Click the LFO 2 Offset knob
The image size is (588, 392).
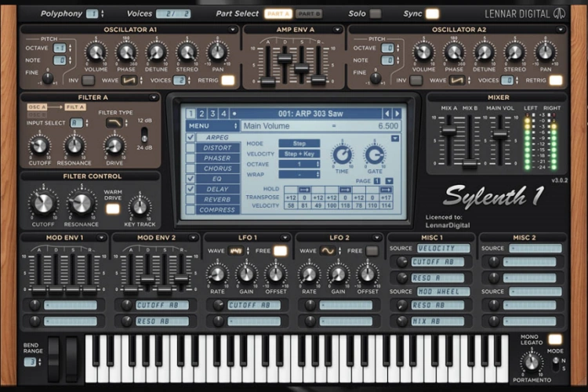[368, 274]
